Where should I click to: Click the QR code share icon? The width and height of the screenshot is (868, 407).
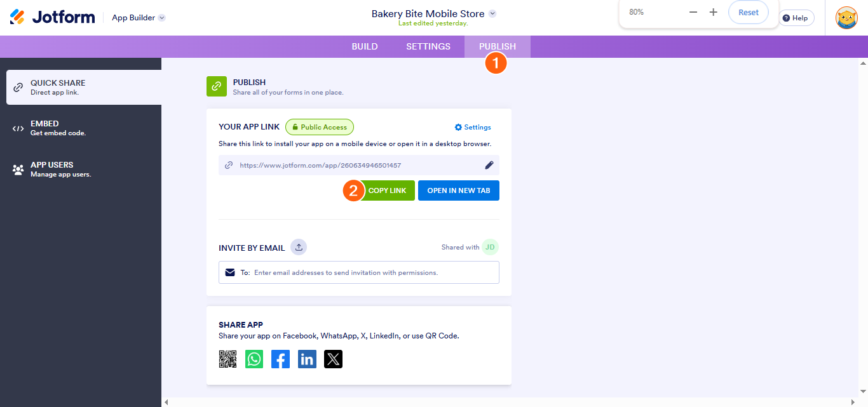(x=227, y=359)
